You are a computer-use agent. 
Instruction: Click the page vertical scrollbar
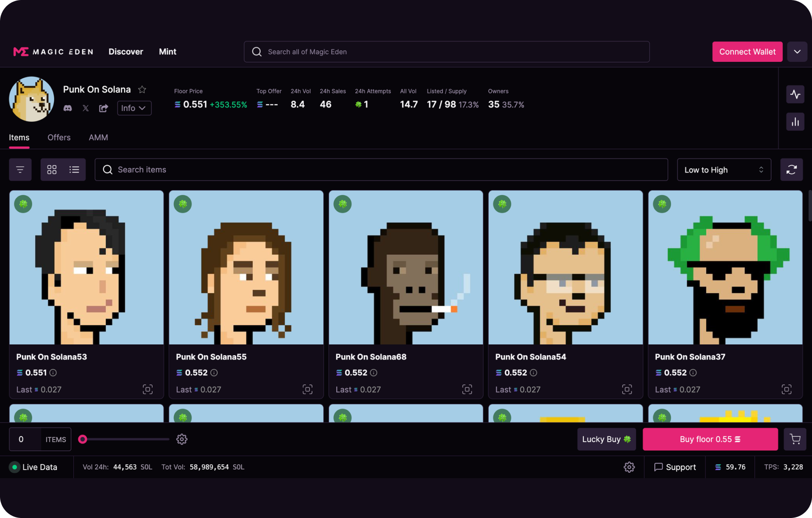810,206
